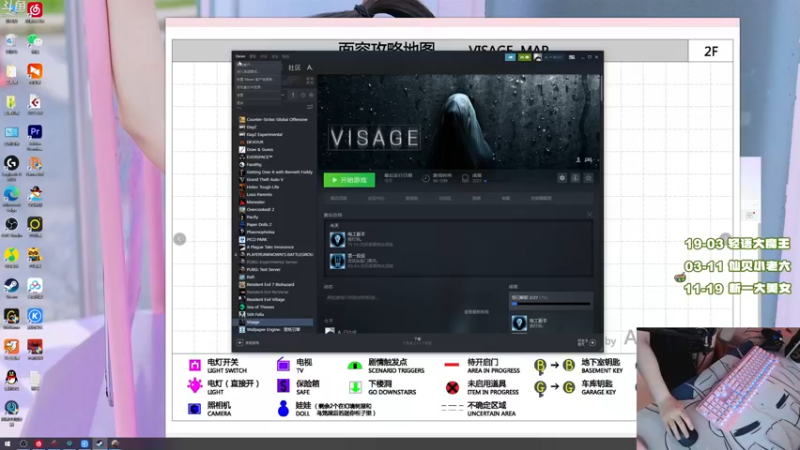Open the Visage game settings gear
Viewport: 800px width, 450px height.
pos(562,178)
